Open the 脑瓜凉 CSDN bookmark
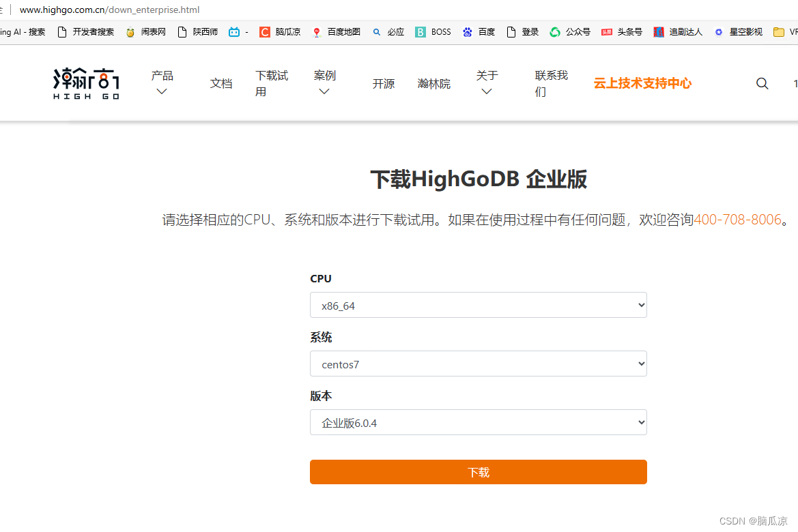The height and width of the screenshot is (532, 798). (x=280, y=32)
